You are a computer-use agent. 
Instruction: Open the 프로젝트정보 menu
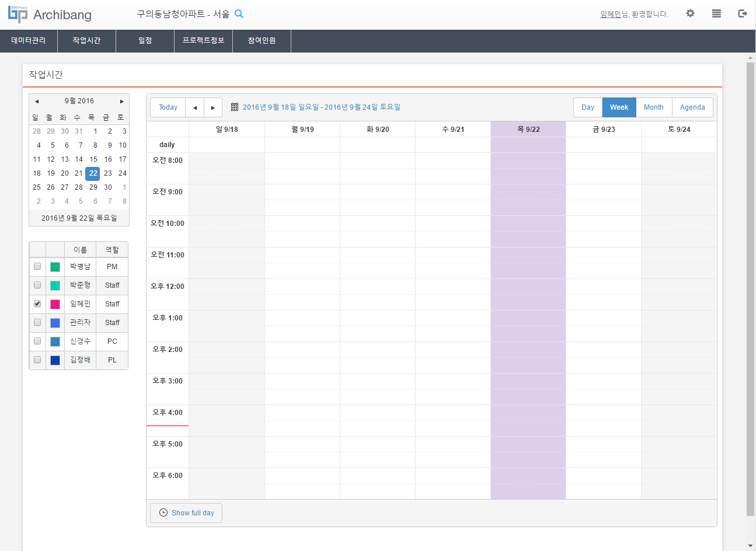click(204, 41)
